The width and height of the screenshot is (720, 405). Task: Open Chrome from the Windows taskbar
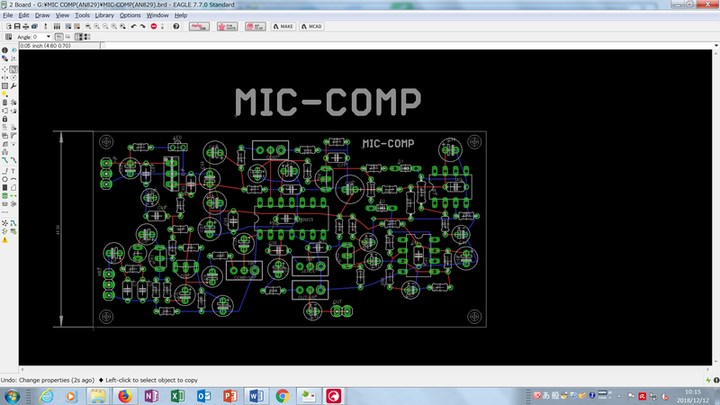pyautogui.click(x=282, y=396)
